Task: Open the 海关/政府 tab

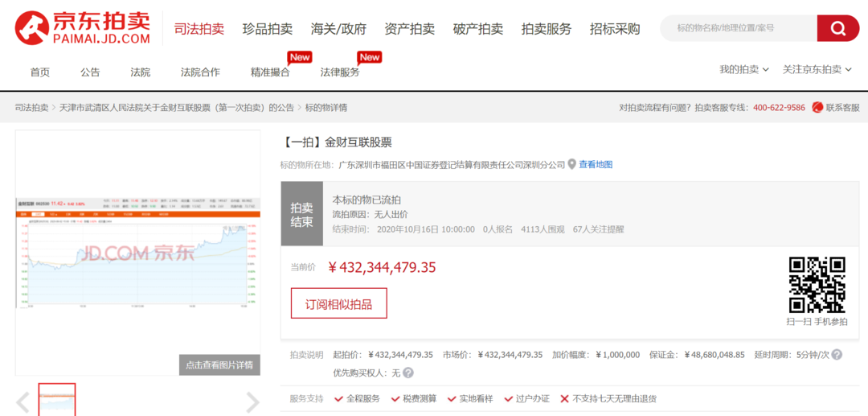Action: point(338,29)
